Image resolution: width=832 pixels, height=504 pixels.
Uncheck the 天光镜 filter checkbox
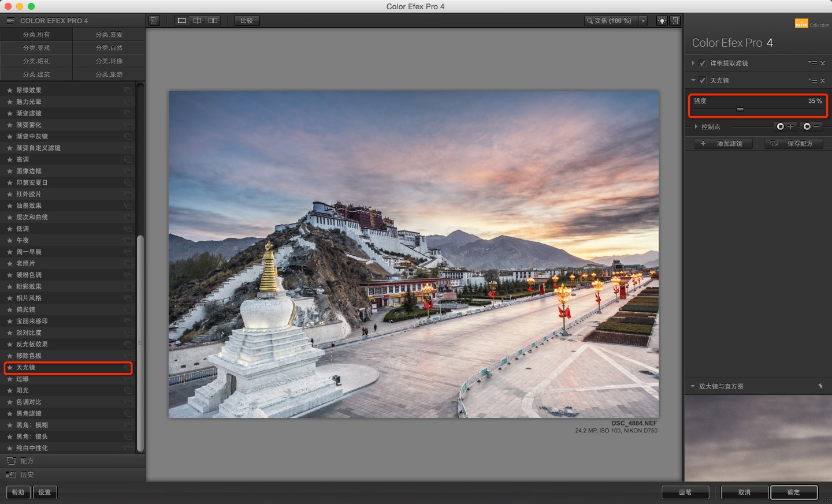click(x=703, y=81)
